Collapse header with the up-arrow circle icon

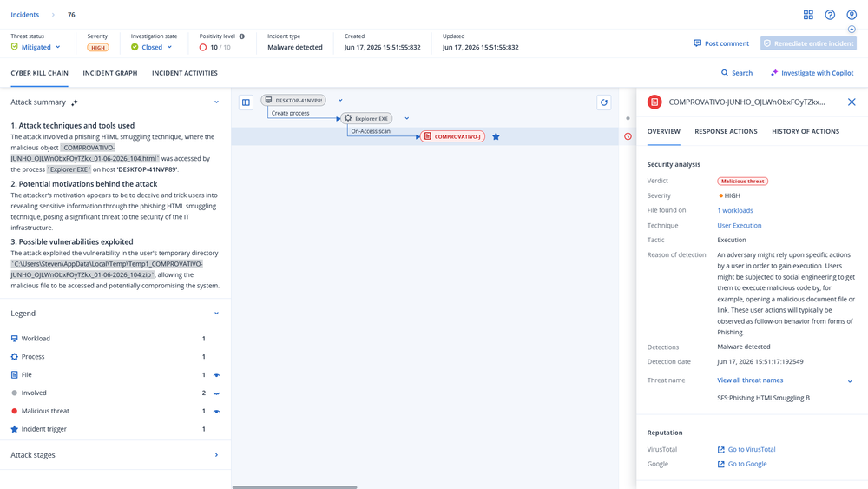852,30
